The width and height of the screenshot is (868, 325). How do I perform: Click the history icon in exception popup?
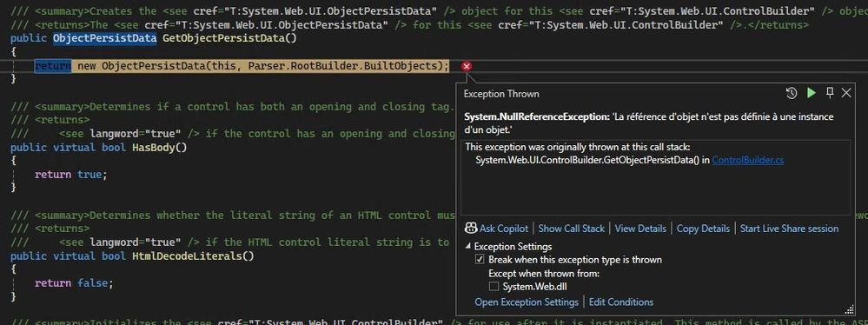click(x=792, y=93)
